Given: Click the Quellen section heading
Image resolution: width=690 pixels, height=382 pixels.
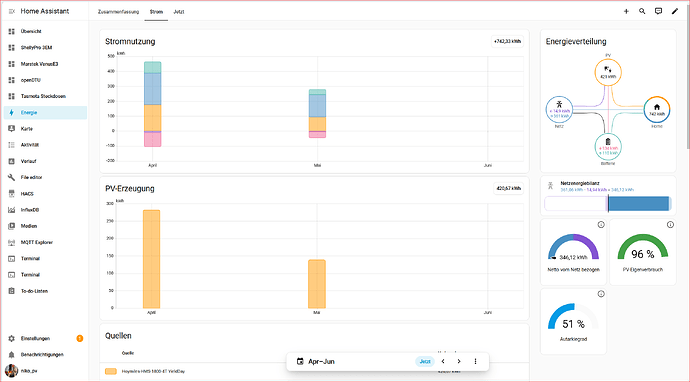Looking at the screenshot, I should click(x=118, y=336).
